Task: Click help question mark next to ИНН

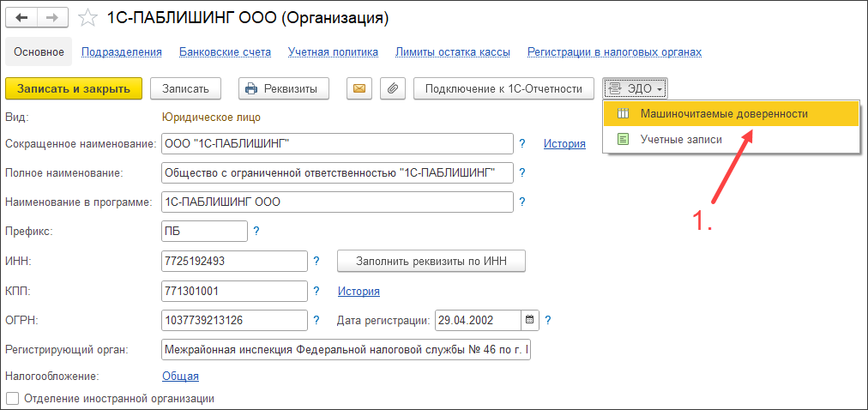Action: pos(316,261)
